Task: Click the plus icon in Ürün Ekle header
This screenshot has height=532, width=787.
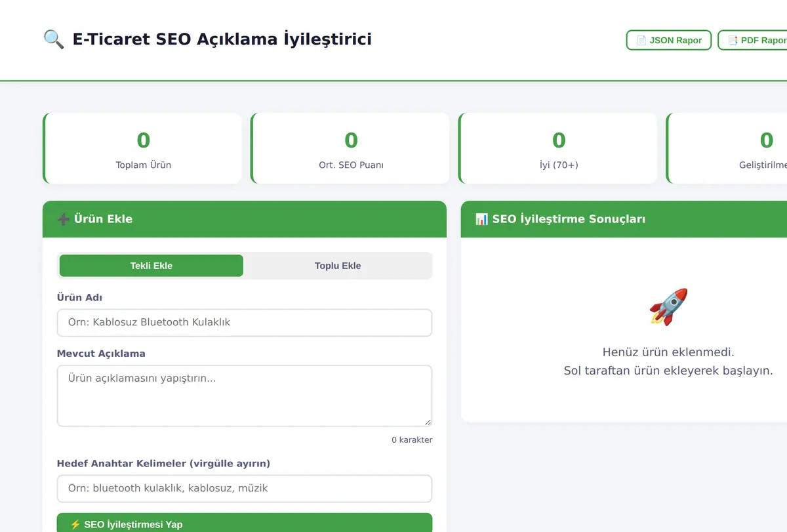Action: coord(64,219)
